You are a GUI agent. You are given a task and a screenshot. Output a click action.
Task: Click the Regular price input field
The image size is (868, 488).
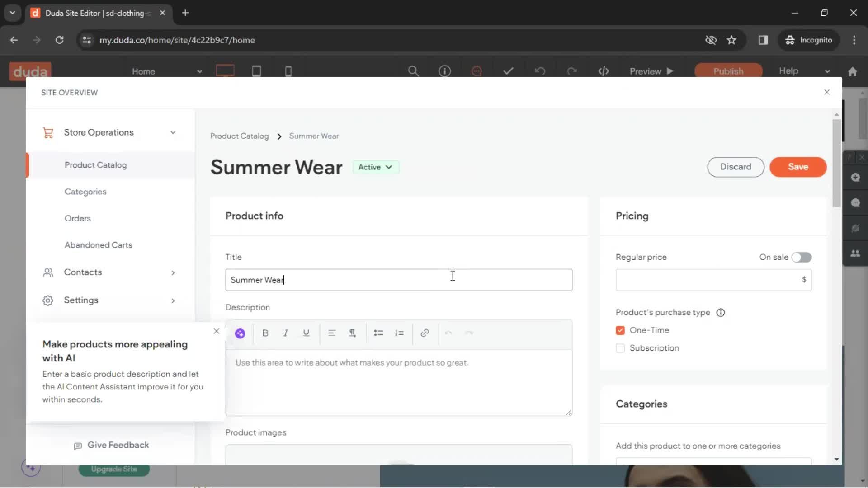(713, 280)
